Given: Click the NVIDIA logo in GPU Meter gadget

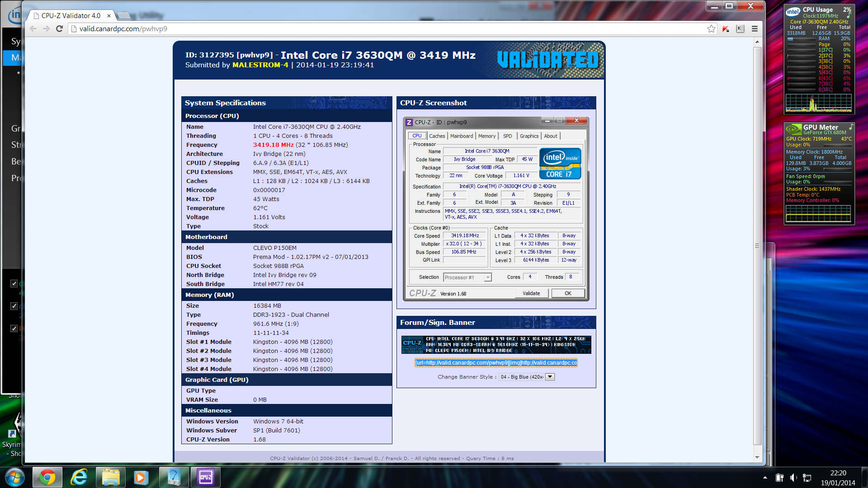Looking at the screenshot, I should pyautogui.click(x=793, y=130).
